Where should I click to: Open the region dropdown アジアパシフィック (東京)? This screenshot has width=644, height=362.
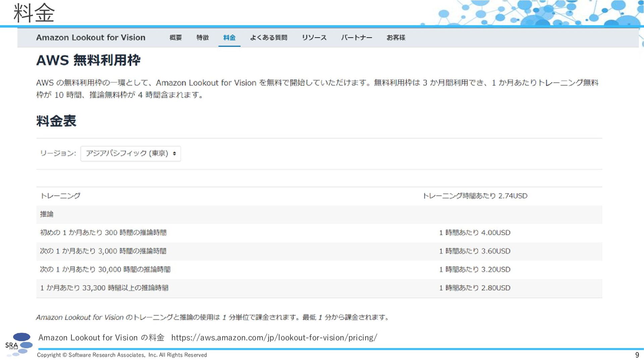(x=130, y=154)
